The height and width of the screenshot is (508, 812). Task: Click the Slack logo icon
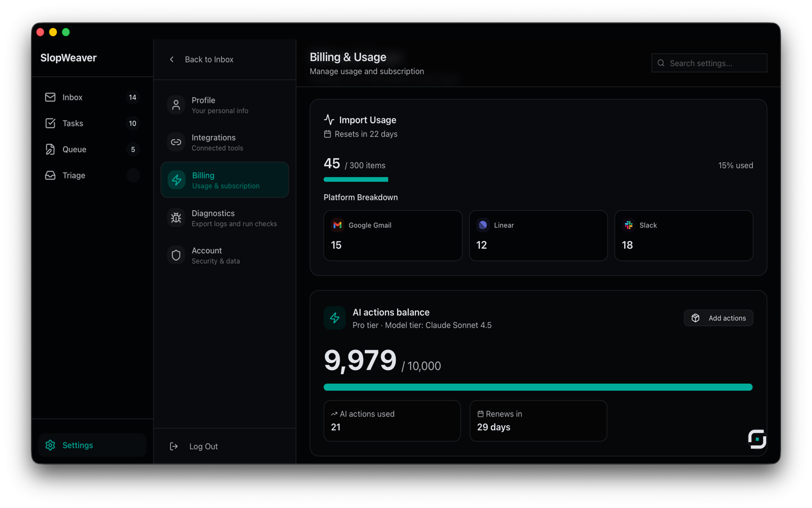[628, 225]
